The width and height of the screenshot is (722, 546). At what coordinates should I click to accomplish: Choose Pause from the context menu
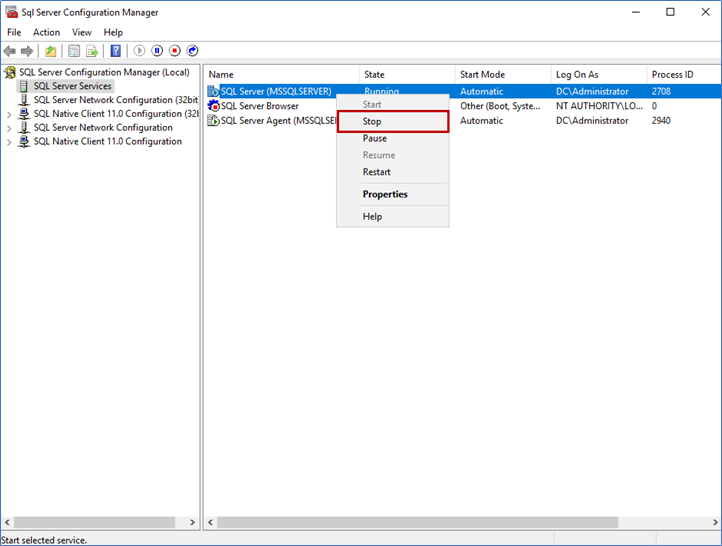click(393, 138)
